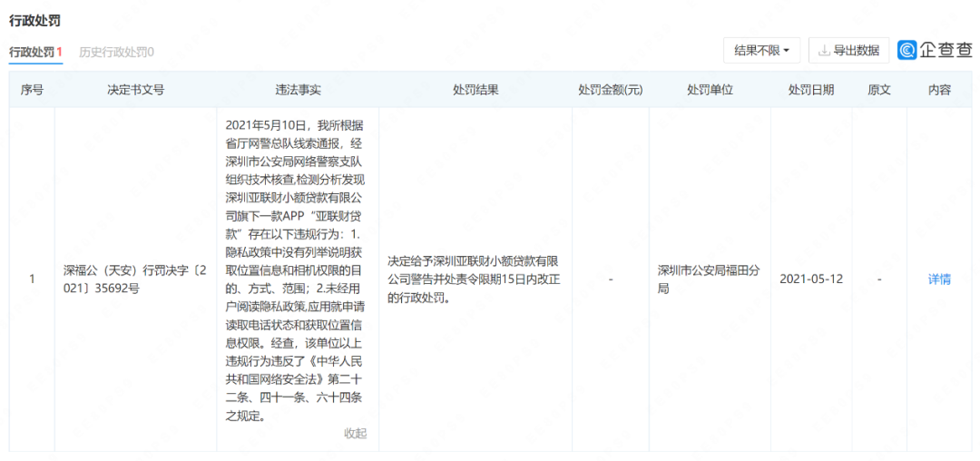This screenshot has width=980, height=461.
Task: Click the 行政处罚 section heading
Action: coord(34,19)
